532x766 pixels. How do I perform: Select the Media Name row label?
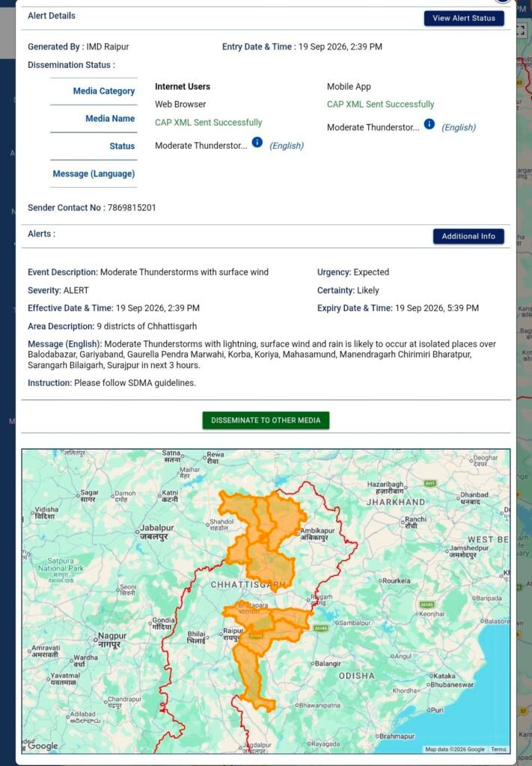click(110, 118)
